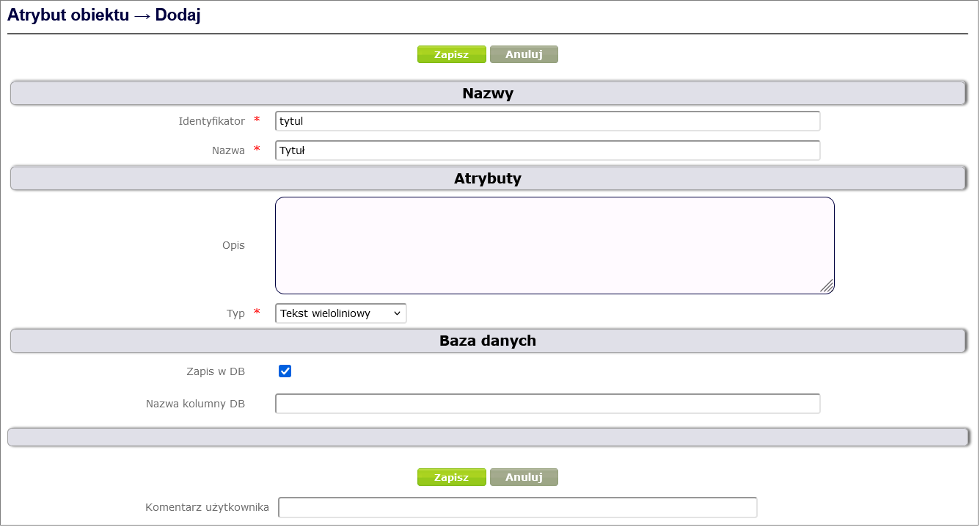Focus the Identyfikator input field

pyautogui.click(x=547, y=121)
